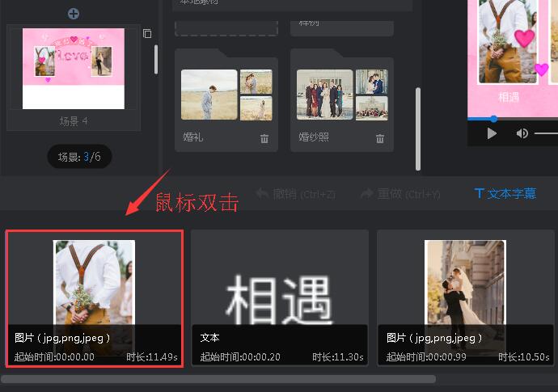
Task: Click the dashed empty material slot
Action: pos(226,28)
